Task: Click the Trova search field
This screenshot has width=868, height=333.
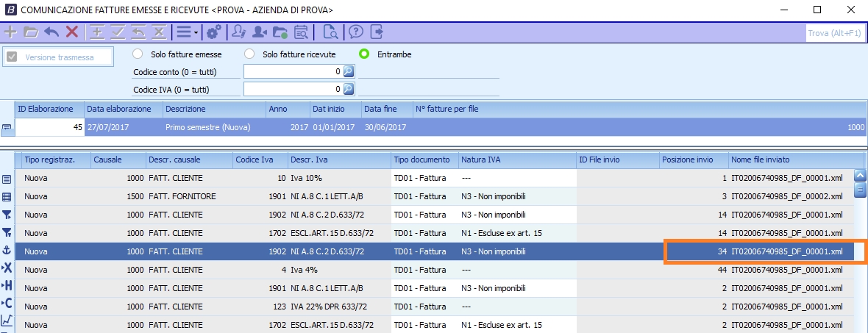Action: pyautogui.click(x=834, y=33)
